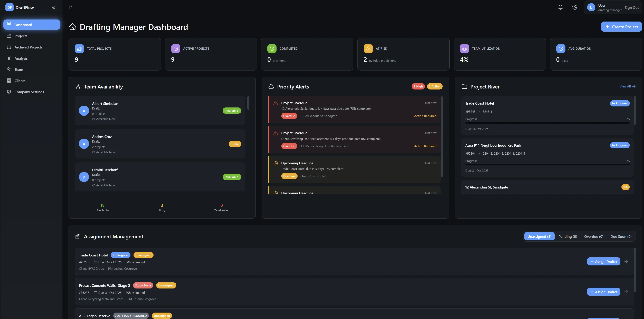Click the Team Utilization people icon
644x319 pixels.
click(464, 49)
